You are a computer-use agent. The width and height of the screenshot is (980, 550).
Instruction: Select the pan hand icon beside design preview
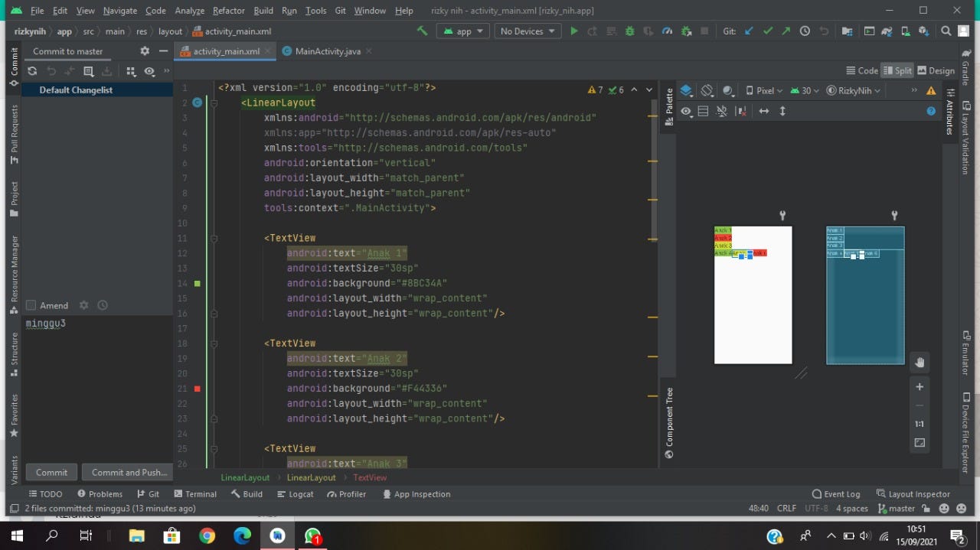pos(920,362)
